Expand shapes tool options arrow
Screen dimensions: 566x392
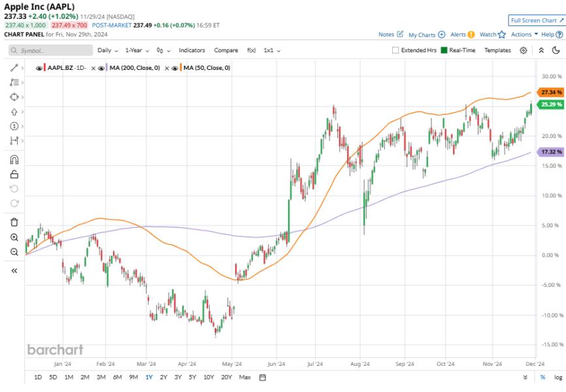22,97
